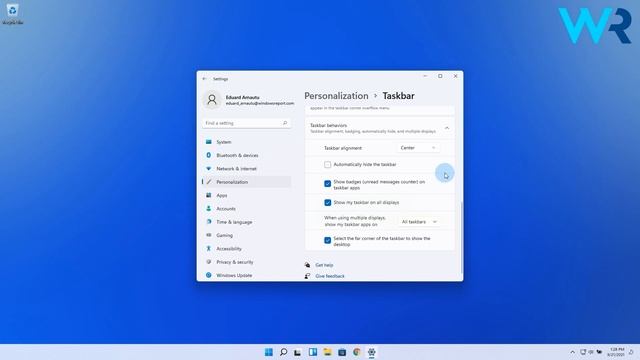This screenshot has height=360, width=640.
Task: Click the network icon in system tray
Action: click(583, 352)
